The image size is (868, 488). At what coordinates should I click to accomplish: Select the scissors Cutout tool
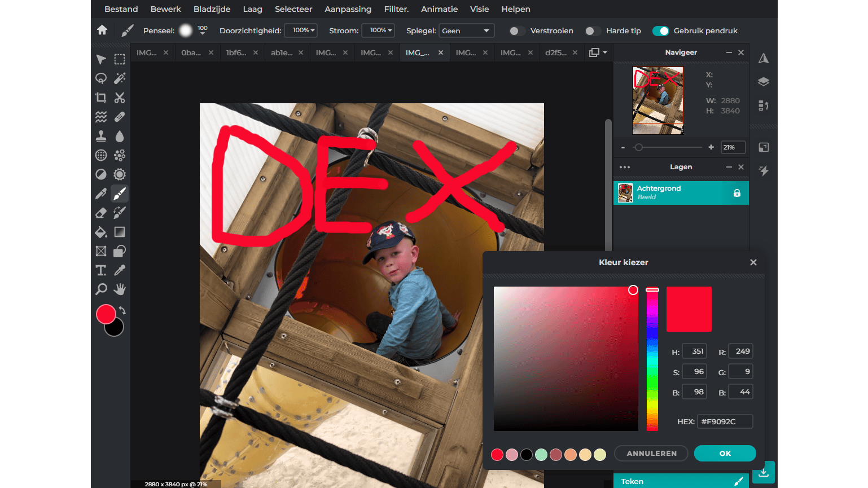(120, 98)
